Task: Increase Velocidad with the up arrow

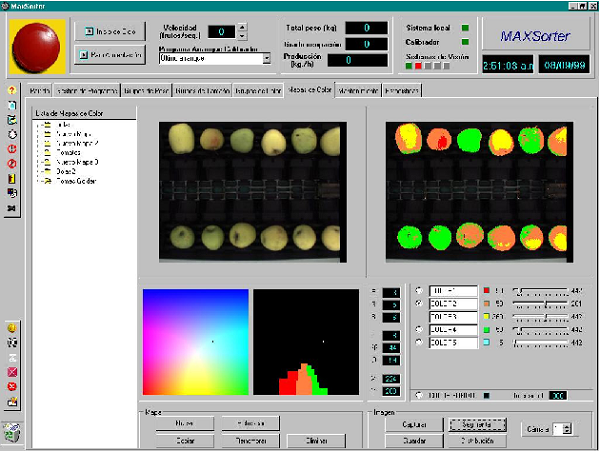Action: pos(243,27)
